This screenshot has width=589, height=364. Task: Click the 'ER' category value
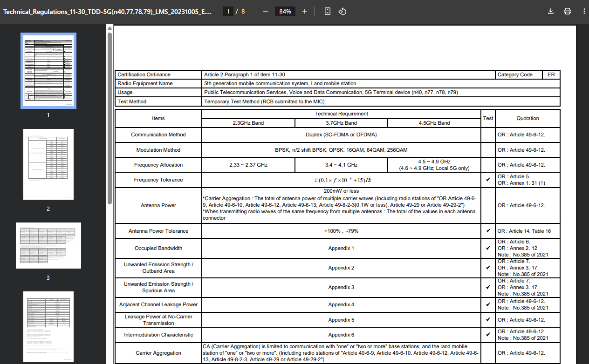(551, 74)
